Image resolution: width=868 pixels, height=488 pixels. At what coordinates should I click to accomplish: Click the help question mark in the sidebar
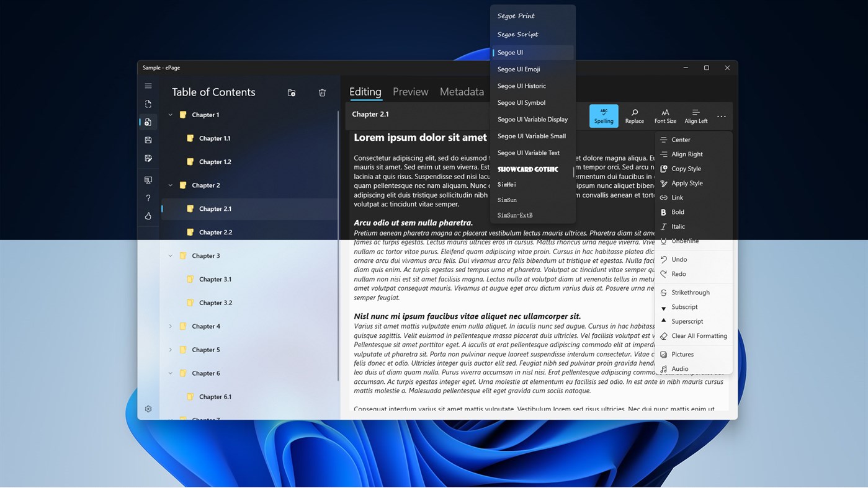click(148, 198)
